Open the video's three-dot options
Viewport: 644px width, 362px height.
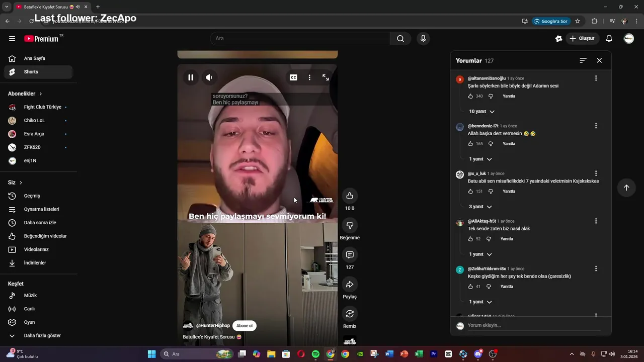[309, 77]
